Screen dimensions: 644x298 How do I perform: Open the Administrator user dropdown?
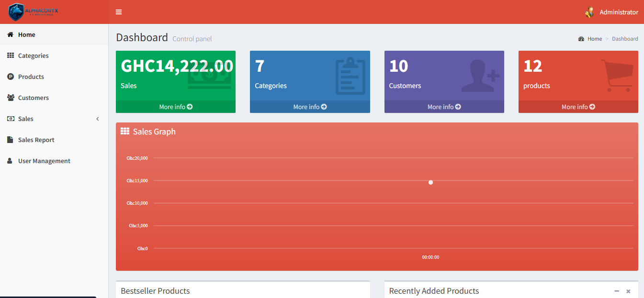click(x=611, y=12)
